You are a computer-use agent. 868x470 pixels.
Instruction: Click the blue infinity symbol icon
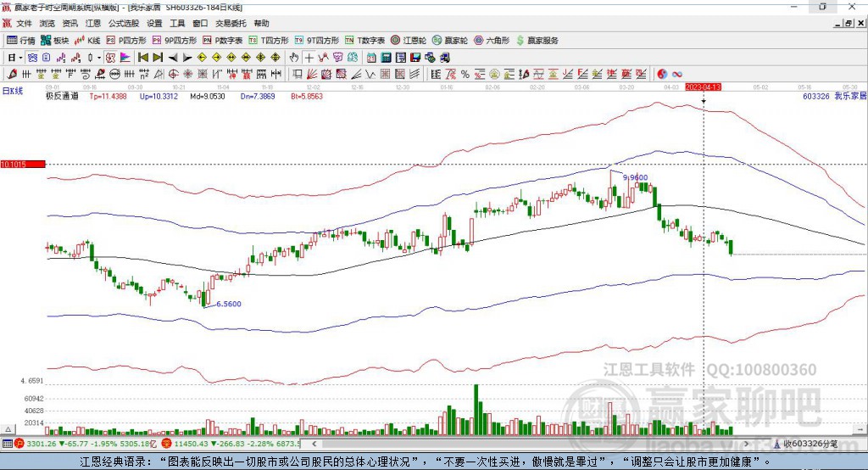coord(677,75)
